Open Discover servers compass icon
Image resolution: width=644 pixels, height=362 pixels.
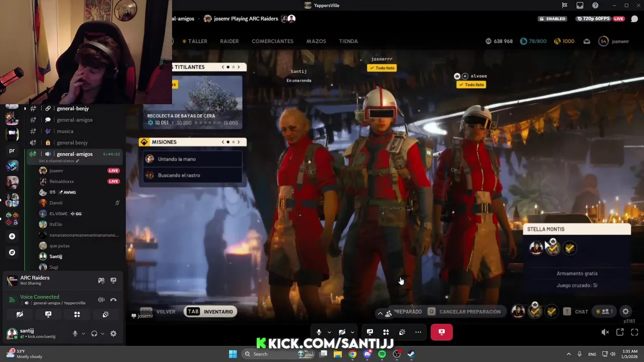[12, 252]
